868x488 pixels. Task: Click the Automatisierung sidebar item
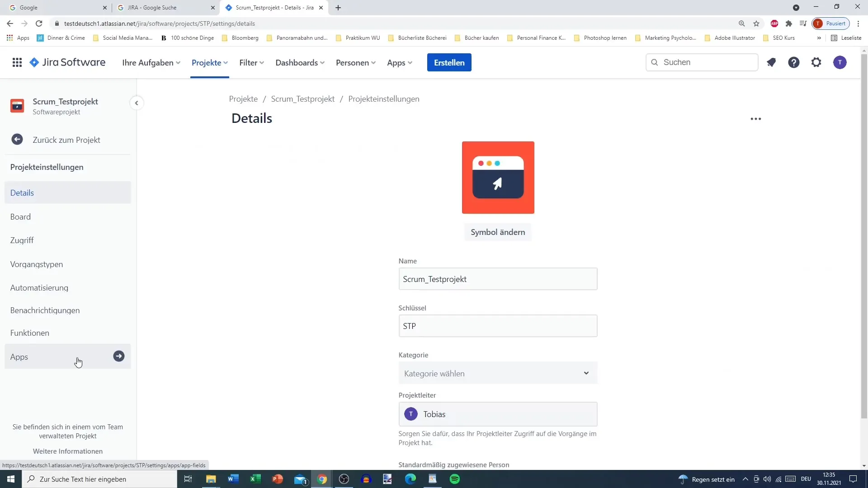point(39,288)
